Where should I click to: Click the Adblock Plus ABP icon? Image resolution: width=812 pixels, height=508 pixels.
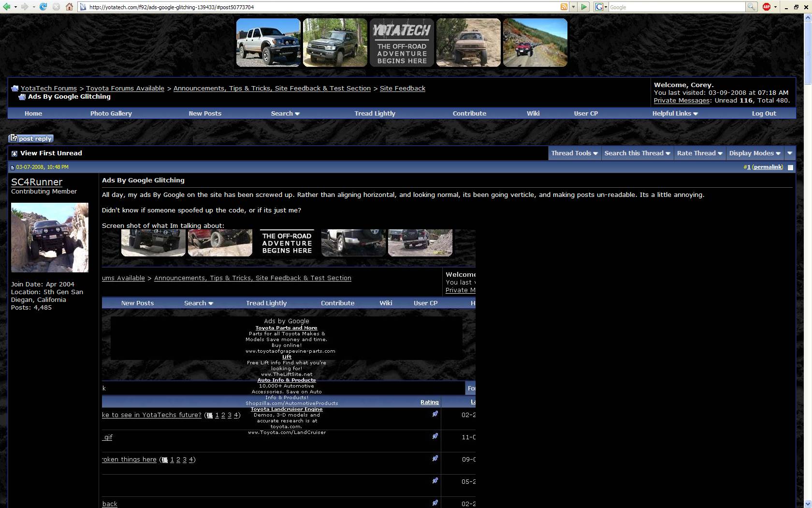coord(767,7)
